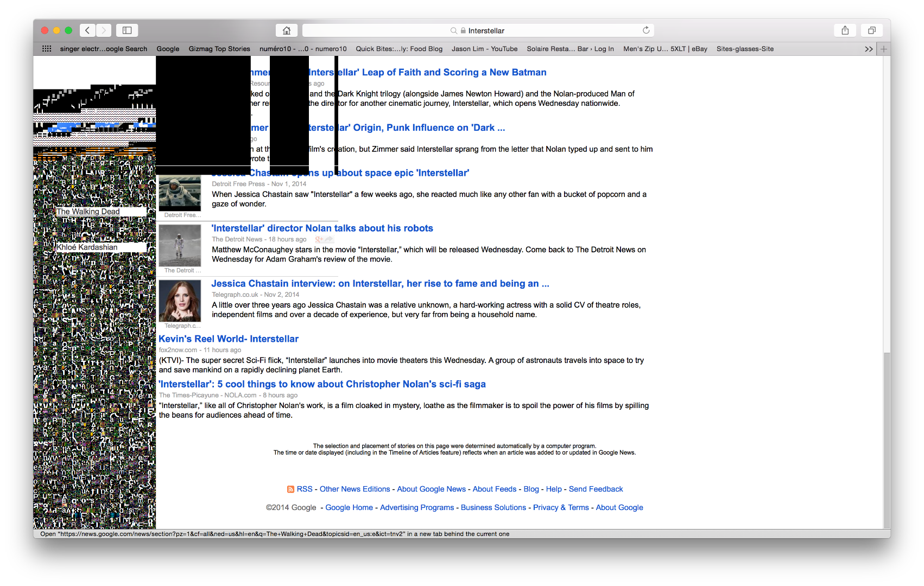Open About Feeds footer link
The width and height of the screenshot is (924, 586).
coord(495,489)
